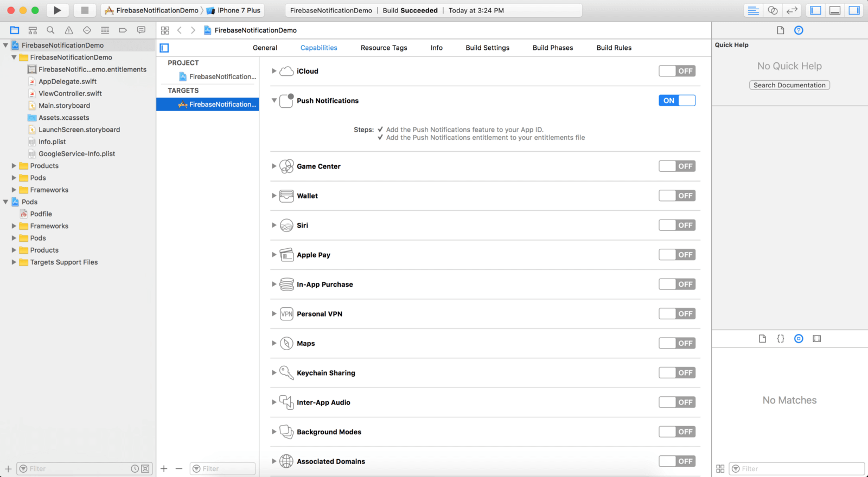Turn on Personal VPN

click(x=677, y=314)
